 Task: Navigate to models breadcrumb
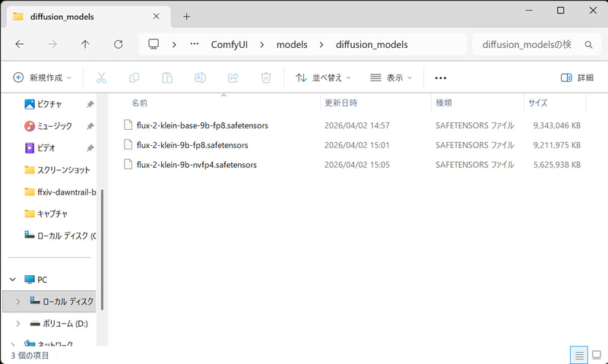point(292,45)
